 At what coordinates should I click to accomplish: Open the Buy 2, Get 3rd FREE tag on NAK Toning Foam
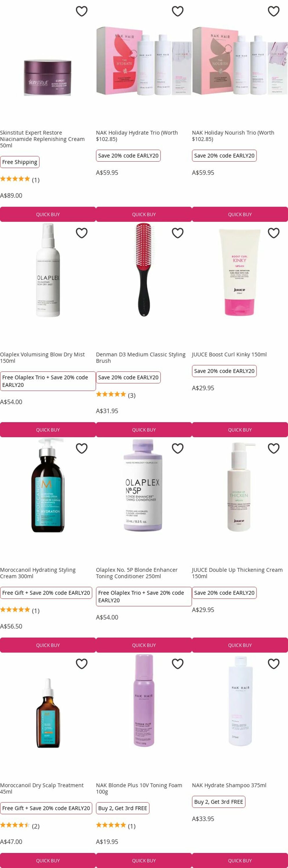click(x=123, y=808)
